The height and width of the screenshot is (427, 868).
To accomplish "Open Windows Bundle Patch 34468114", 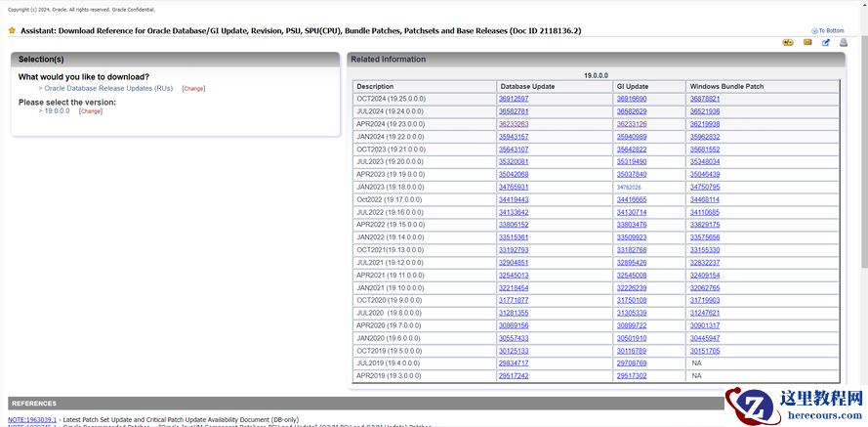I will click(705, 199).
